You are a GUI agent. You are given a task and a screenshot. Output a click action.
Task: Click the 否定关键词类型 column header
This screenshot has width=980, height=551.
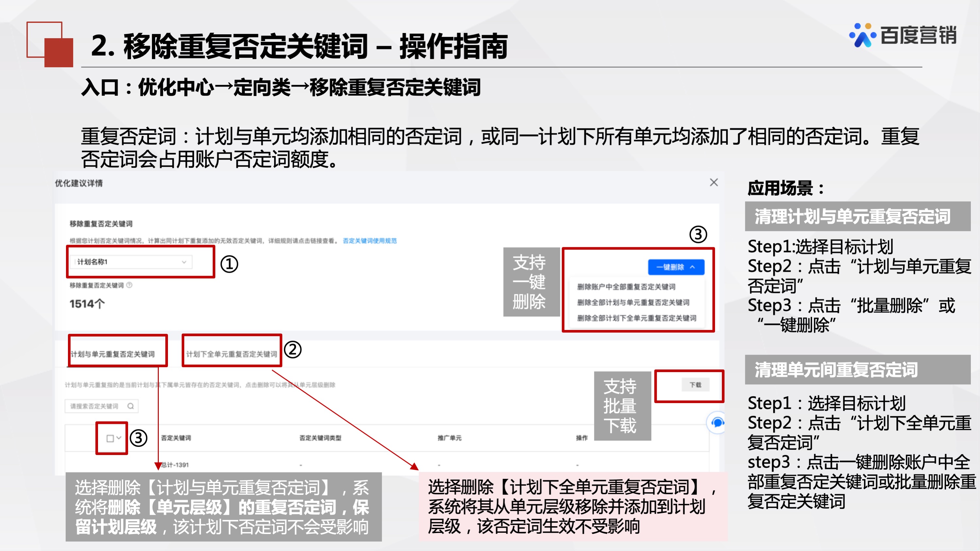coord(320,437)
